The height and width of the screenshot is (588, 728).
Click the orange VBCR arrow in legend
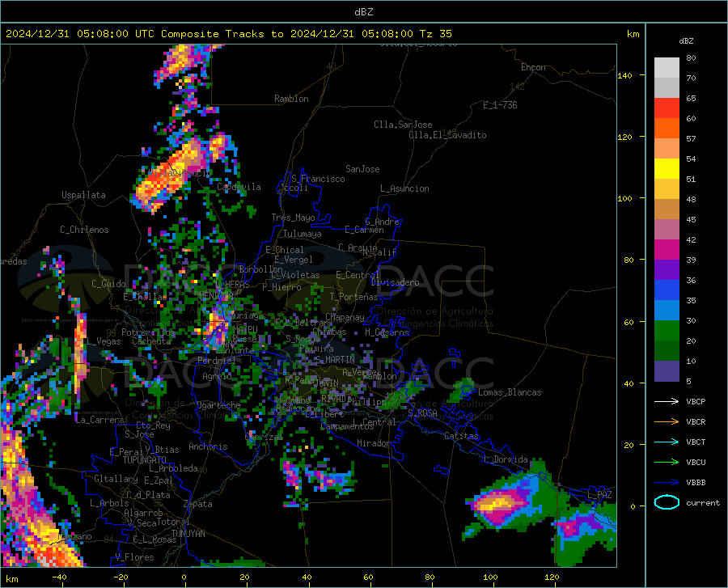click(x=667, y=422)
